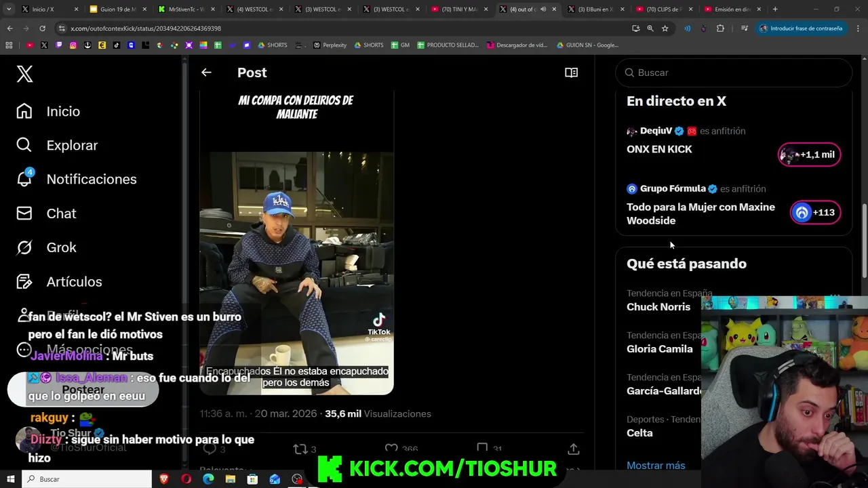Open Windows Start menu

tap(11, 479)
